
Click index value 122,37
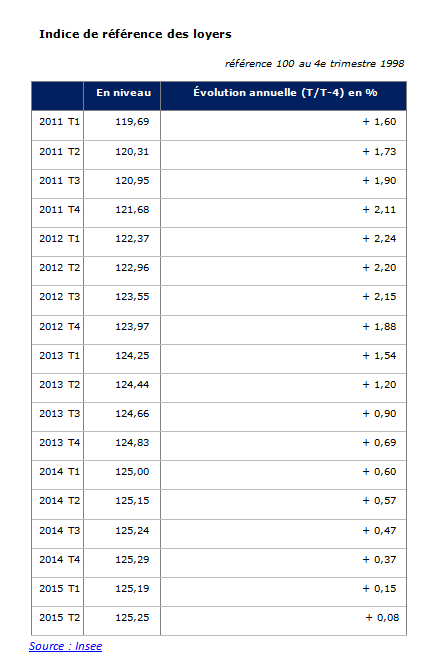pyautogui.click(x=132, y=239)
